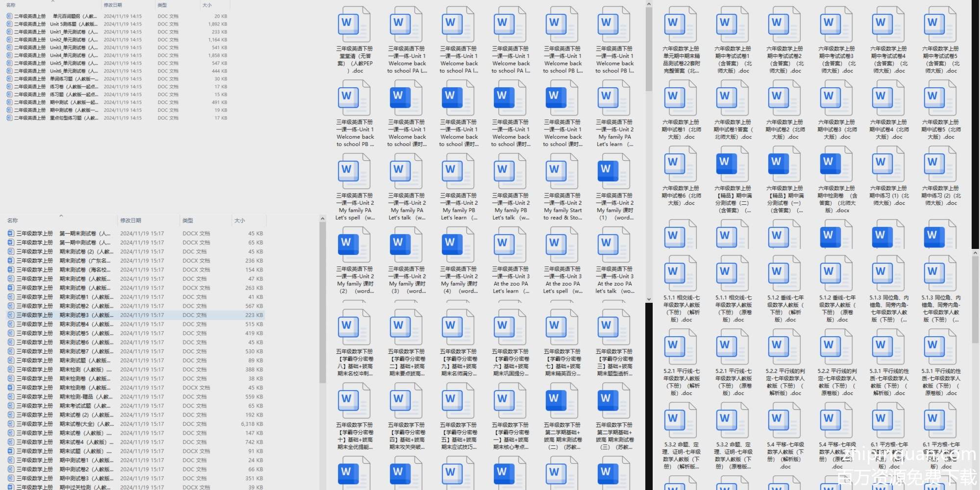Screen dimensions: 980x490
Task: Click scroll-down arrow of 三年级英语 icon panel
Action: [649, 299]
